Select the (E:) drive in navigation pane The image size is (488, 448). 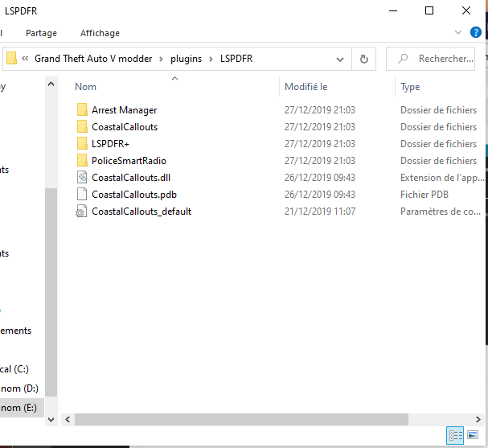pyautogui.click(x=18, y=408)
